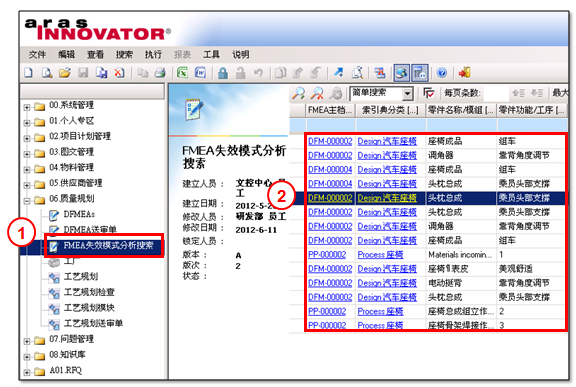Sort by the 零件名称/模组 column header
Image resolution: width=576 pixels, height=387 pixels.
pos(461,110)
